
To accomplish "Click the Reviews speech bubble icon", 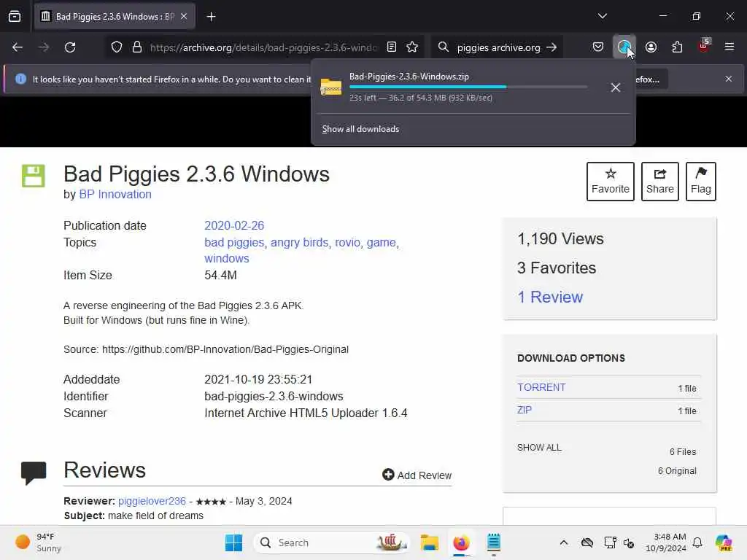I will (34, 472).
